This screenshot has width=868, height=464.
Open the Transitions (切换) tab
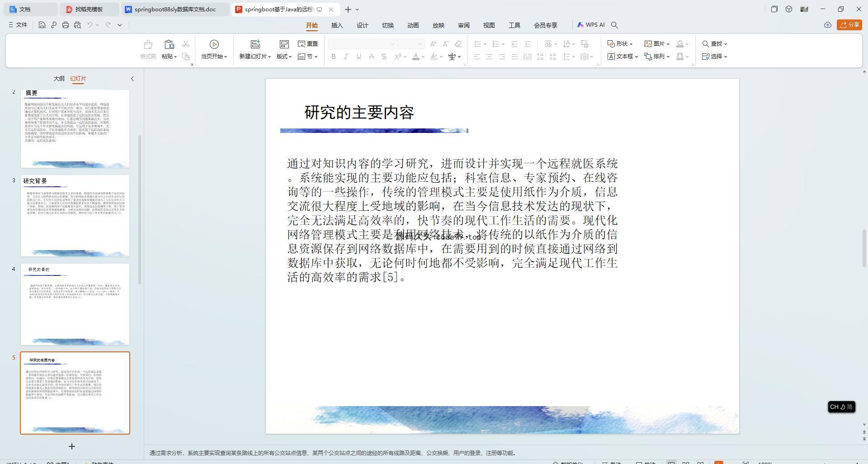coord(388,25)
